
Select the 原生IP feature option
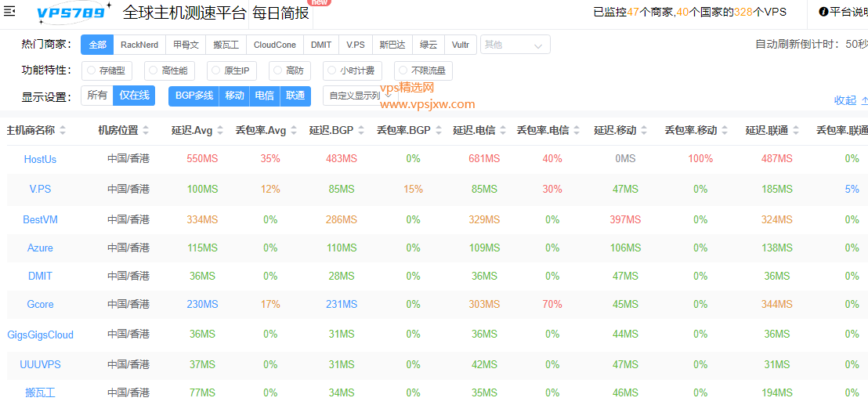tap(233, 71)
